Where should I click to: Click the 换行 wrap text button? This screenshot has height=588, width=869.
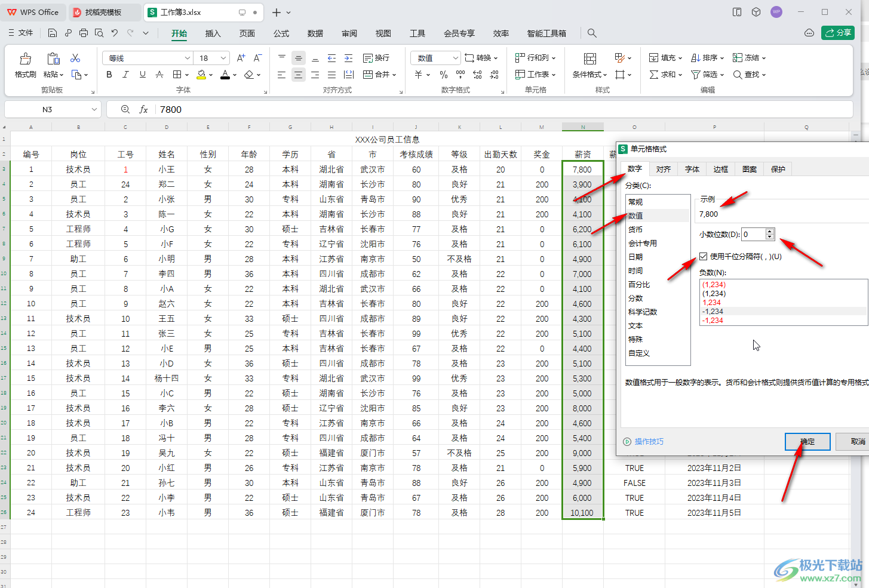coord(376,58)
